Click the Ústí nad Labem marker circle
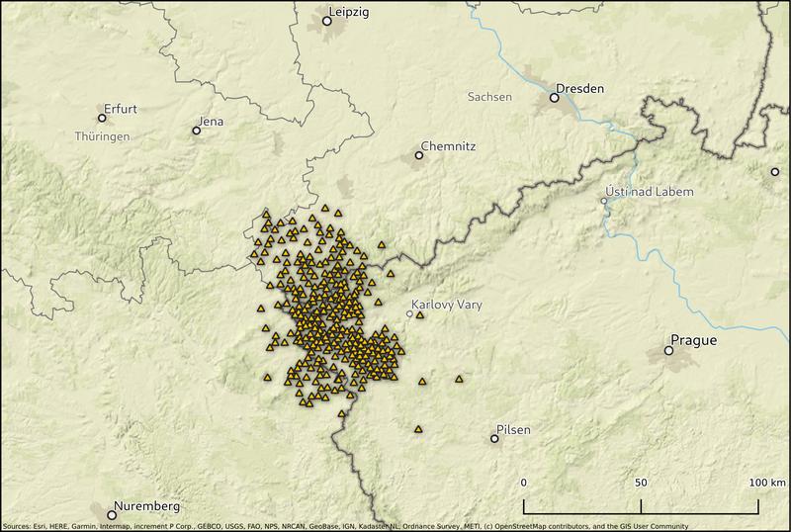 604,201
